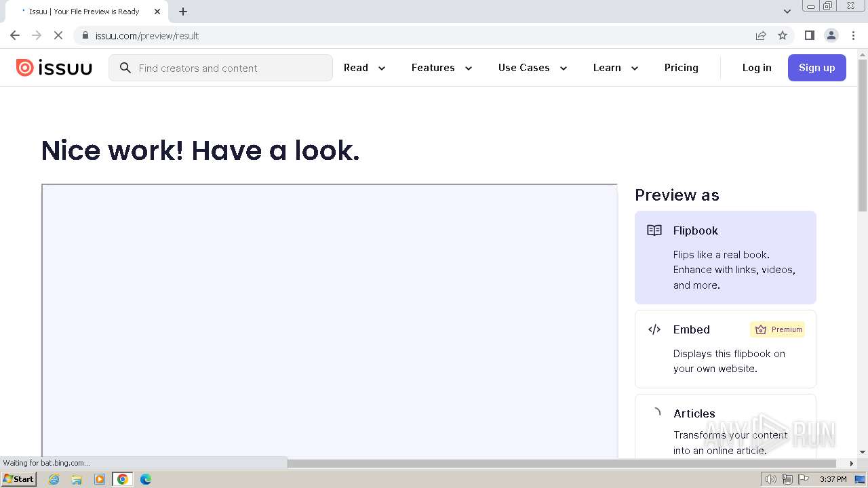Viewport: 868px width, 488px height.
Task: Open a new tab with the plus button
Action: [x=183, y=12]
